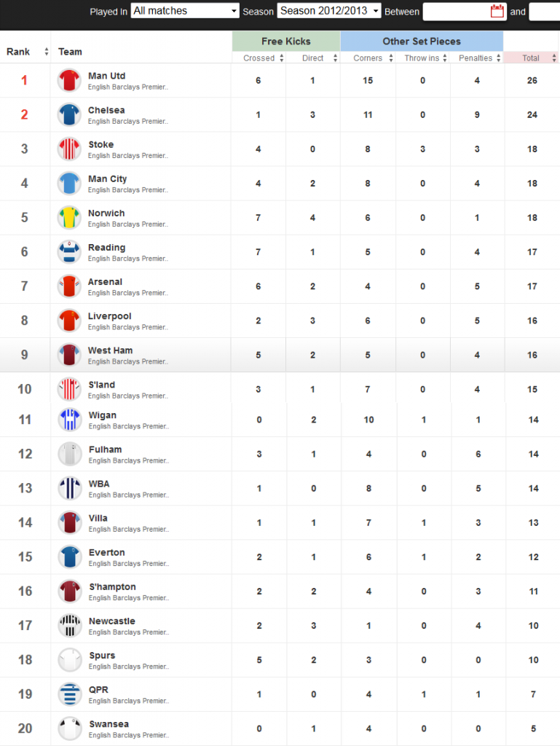The width and height of the screenshot is (560, 746).
Task: Click the QPR hooped jersey icon
Action: click(69, 694)
